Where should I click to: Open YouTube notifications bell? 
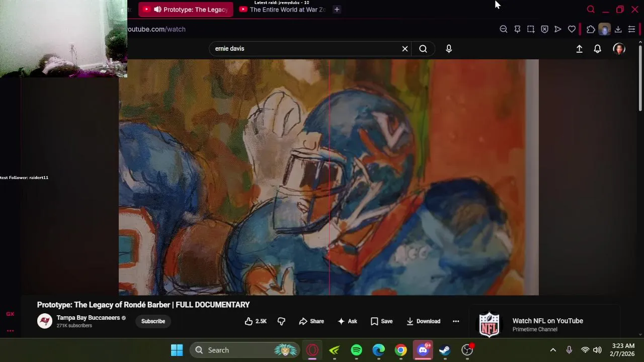pos(597,49)
